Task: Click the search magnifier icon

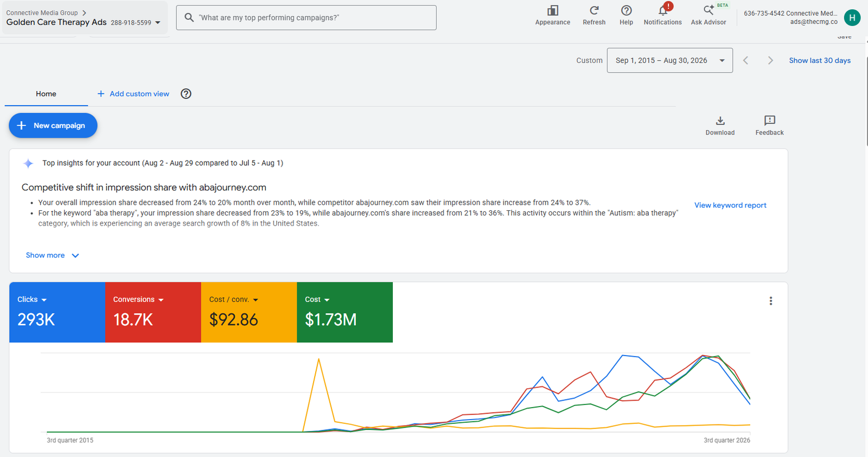Action: coord(189,17)
